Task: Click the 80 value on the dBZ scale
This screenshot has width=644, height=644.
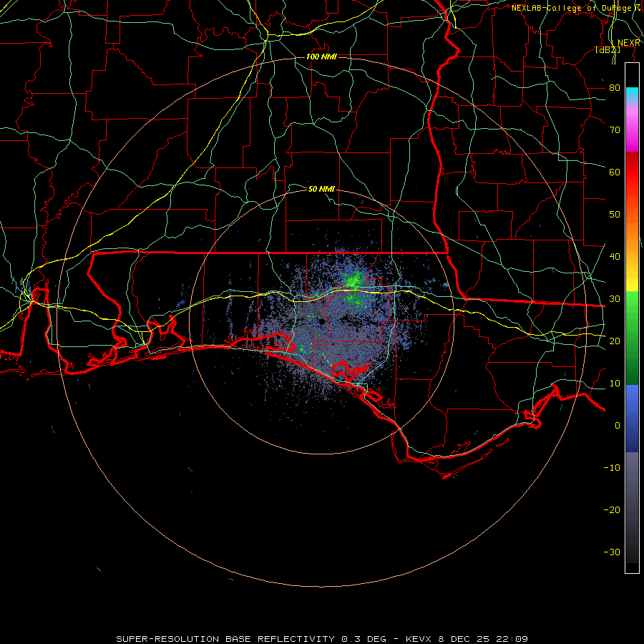Action: (615, 88)
